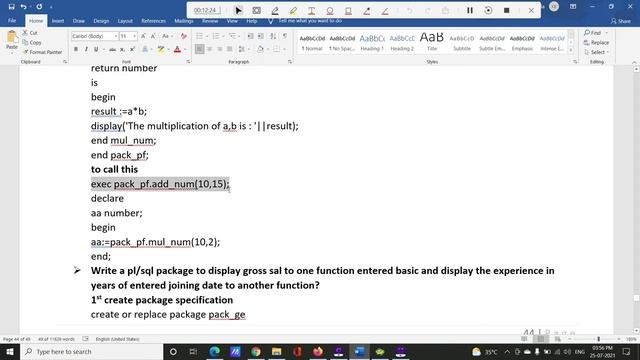This screenshot has width=640, height=360.
Task: Apply paragraph shading color
Action: [260, 49]
